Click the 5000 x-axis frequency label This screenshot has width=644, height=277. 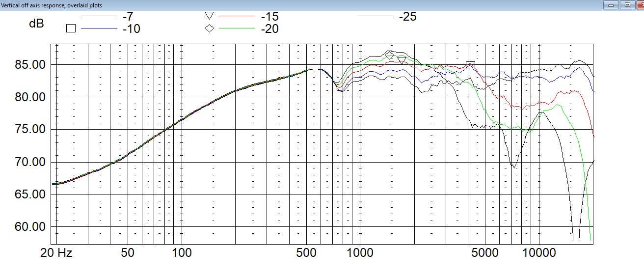click(x=485, y=253)
